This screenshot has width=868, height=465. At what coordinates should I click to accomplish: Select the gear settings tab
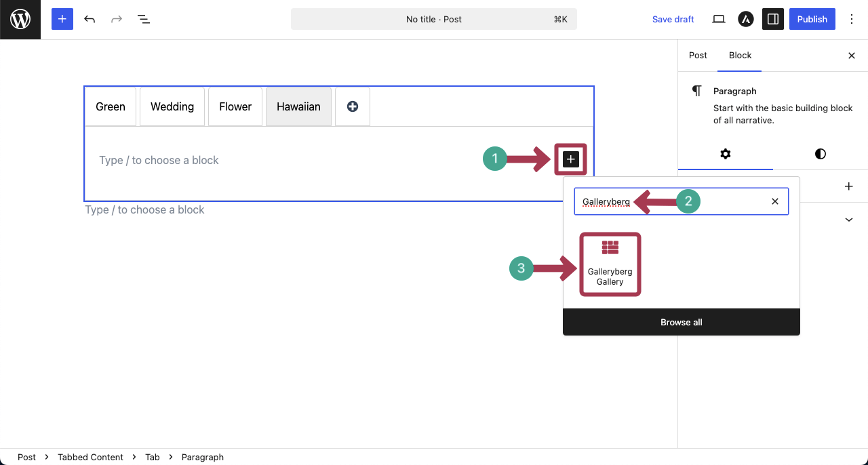(x=726, y=154)
